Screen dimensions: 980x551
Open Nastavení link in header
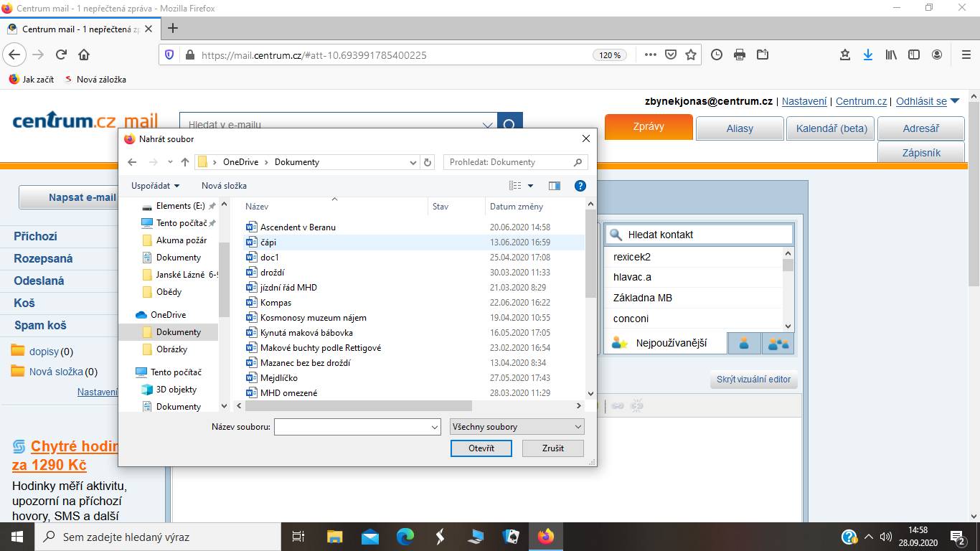point(804,101)
